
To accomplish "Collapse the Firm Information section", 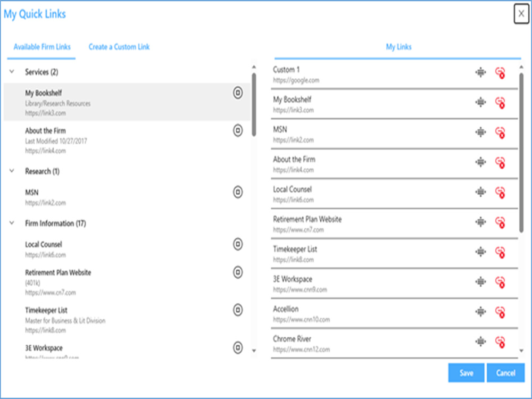I will 12,223.
